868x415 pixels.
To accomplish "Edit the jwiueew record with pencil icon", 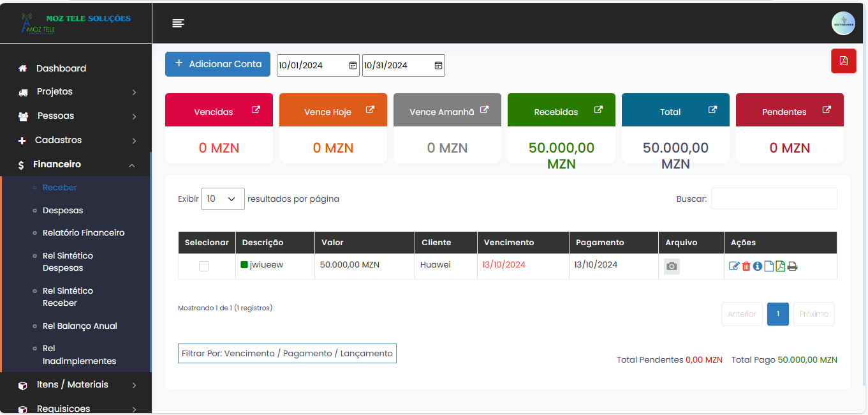I will tap(734, 266).
